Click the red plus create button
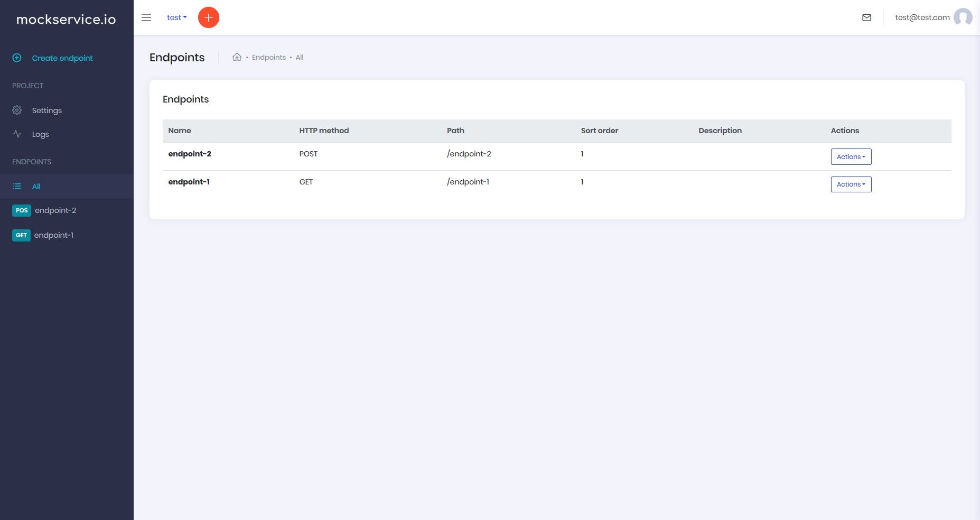Image resolution: width=980 pixels, height=520 pixels. point(209,17)
